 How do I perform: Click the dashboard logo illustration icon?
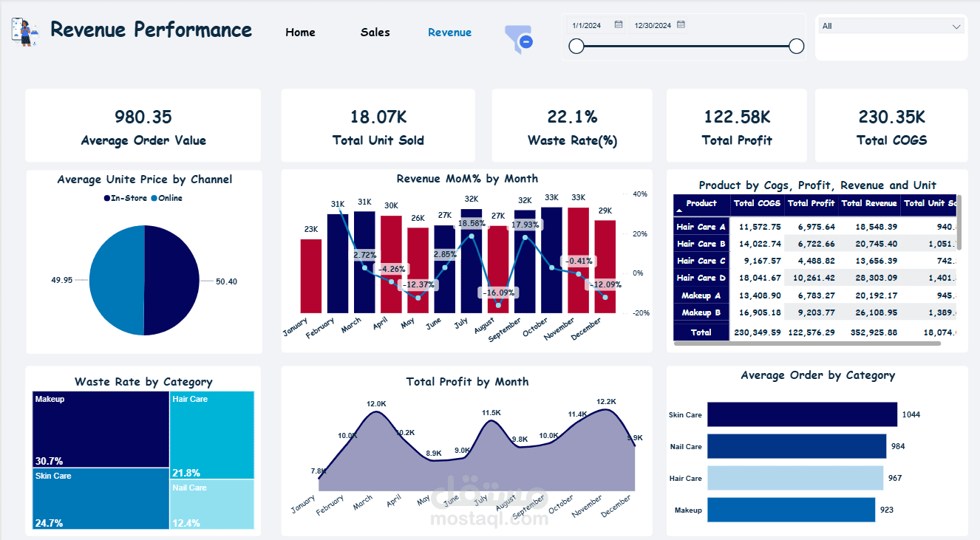coord(26,32)
